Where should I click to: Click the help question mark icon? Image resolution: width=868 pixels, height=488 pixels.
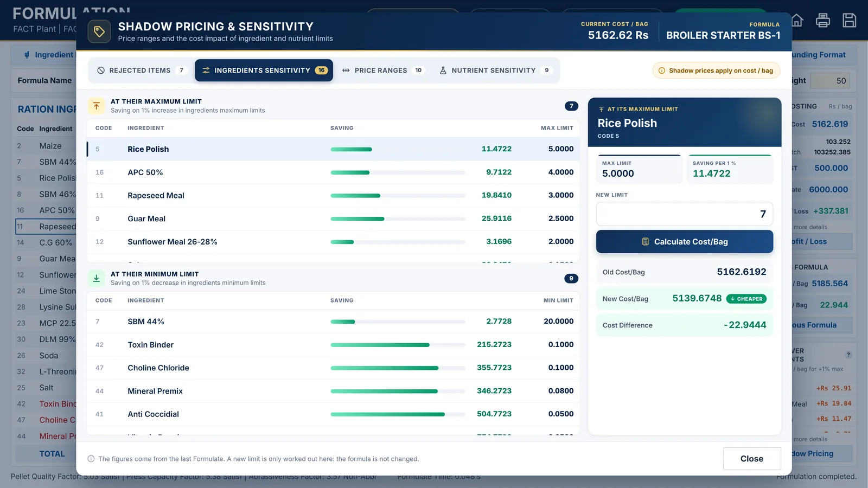coord(848,355)
